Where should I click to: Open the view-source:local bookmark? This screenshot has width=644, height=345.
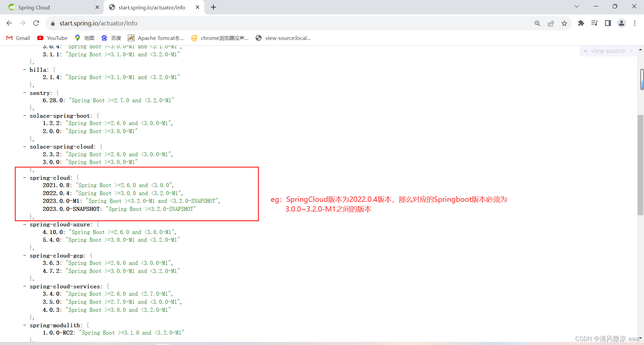click(283, 38)
